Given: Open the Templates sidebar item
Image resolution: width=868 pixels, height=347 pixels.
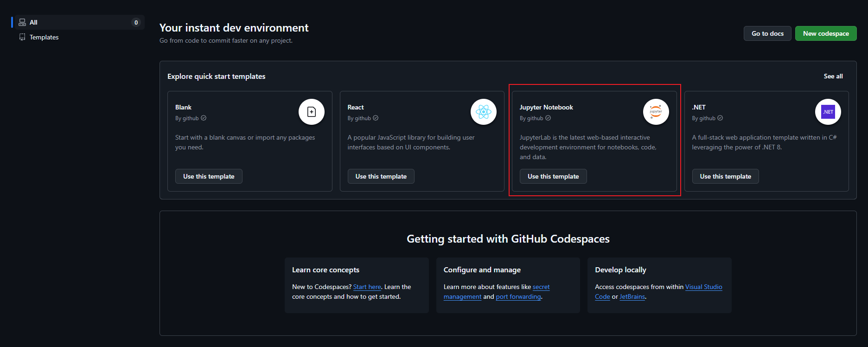Looking at the screenshot, I should click(x=80, y=37).
